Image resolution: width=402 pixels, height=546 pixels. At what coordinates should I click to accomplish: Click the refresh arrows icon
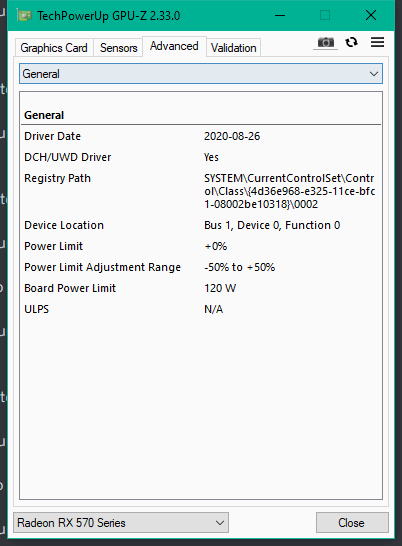tap(351, 42)
